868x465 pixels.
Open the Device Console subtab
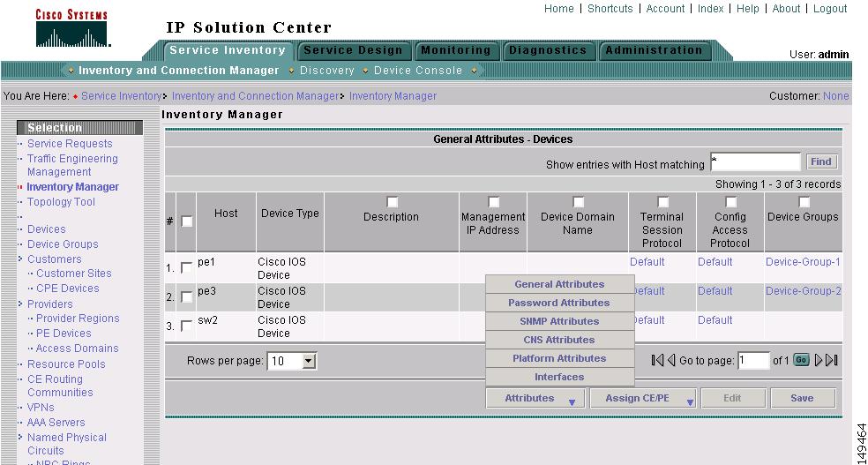pos(418,71)
